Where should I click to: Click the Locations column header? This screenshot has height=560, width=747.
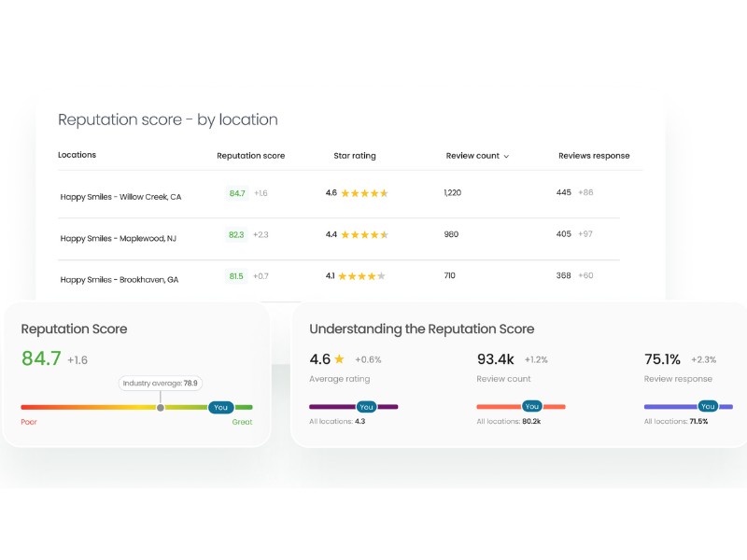point(77,155)
